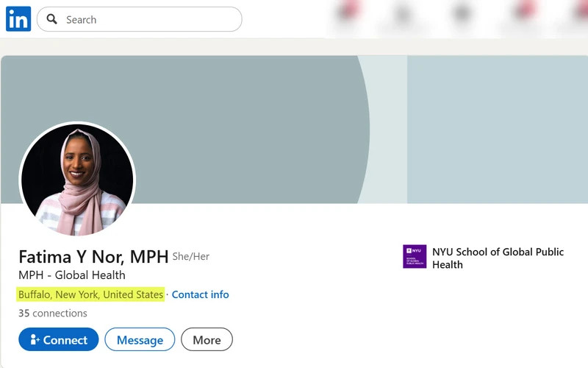This screenshot has height=368, width=588.
Task: Click the leftmost blurred navigation icon
Action: tap(348, 13)
